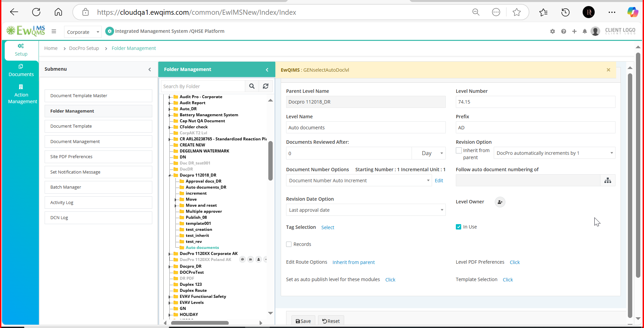Expand the Audit Pro - Corporate folder
This screenshot has height=328, width=644.
[x=170, y=97]
